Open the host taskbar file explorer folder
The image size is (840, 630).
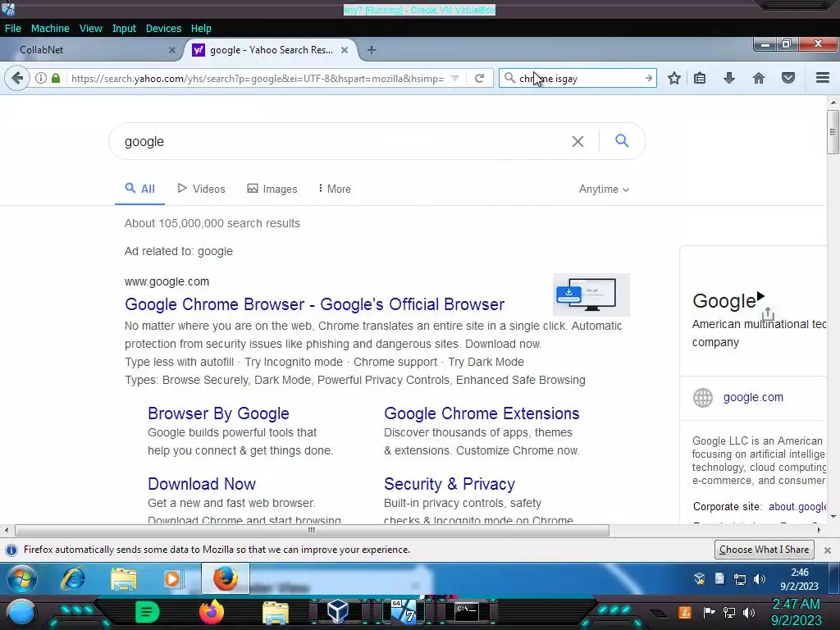tap(276, 612)
